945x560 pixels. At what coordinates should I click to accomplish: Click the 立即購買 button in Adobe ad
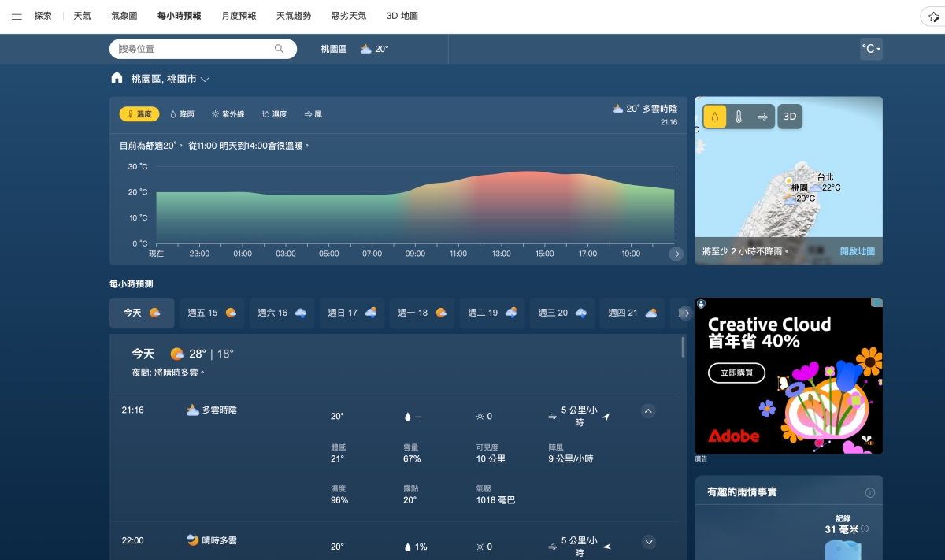[736, 373]
